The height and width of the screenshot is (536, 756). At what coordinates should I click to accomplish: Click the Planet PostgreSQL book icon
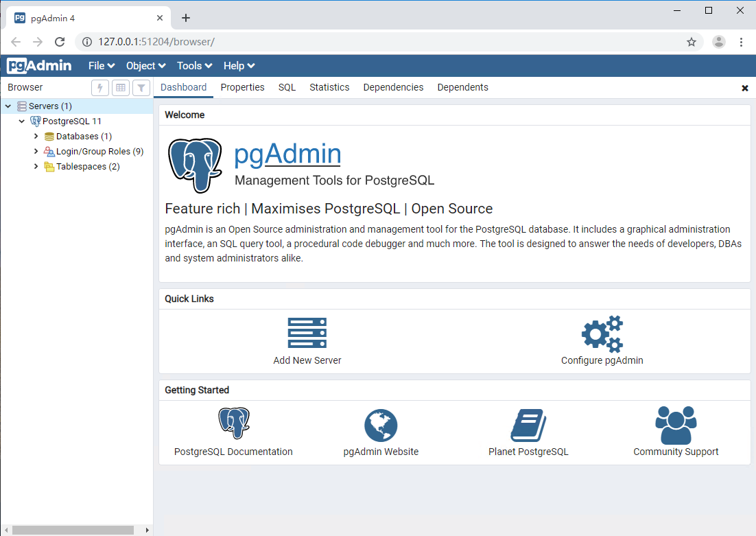(528, 425)
